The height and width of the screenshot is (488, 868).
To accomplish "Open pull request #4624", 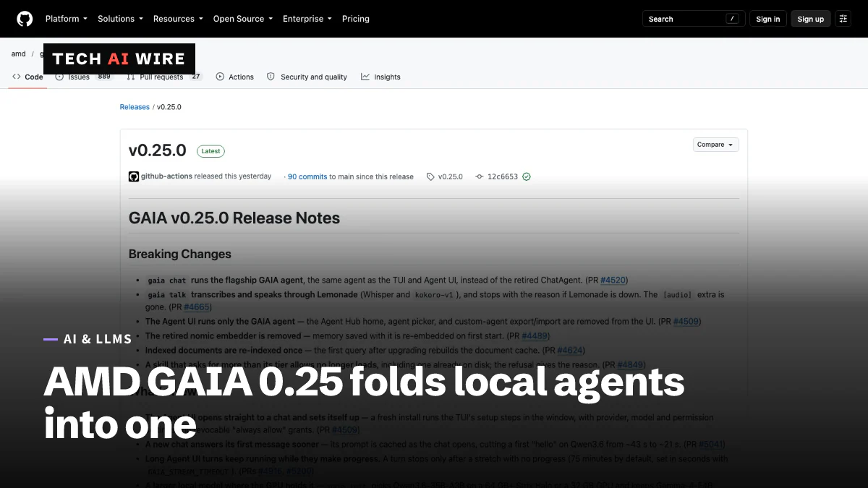I will click(569, 350).
